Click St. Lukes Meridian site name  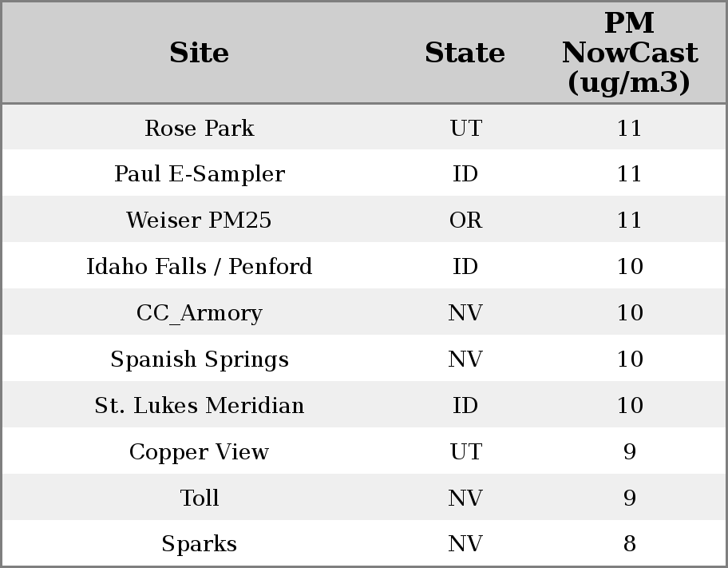coord(200,406)
